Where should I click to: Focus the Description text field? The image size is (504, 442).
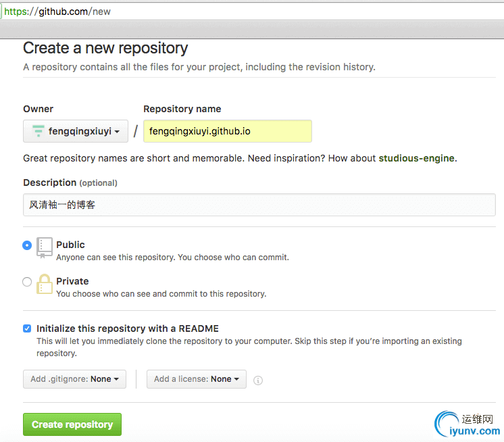click(259, 205)
